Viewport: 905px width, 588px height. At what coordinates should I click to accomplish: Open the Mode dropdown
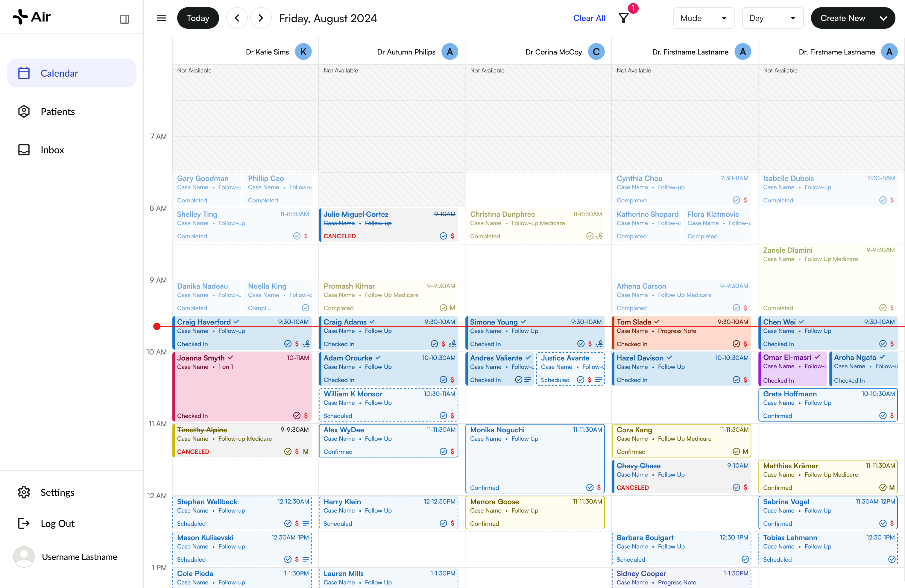point(704,18)
